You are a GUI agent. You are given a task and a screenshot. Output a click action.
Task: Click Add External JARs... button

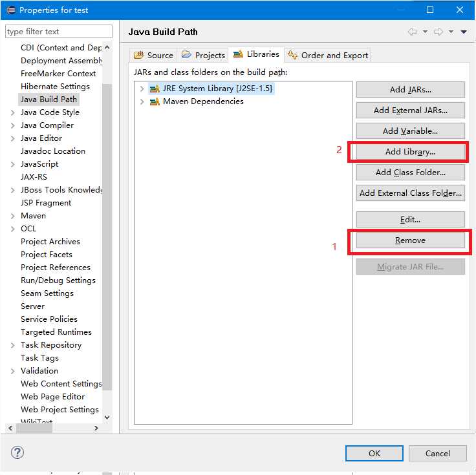411,110
